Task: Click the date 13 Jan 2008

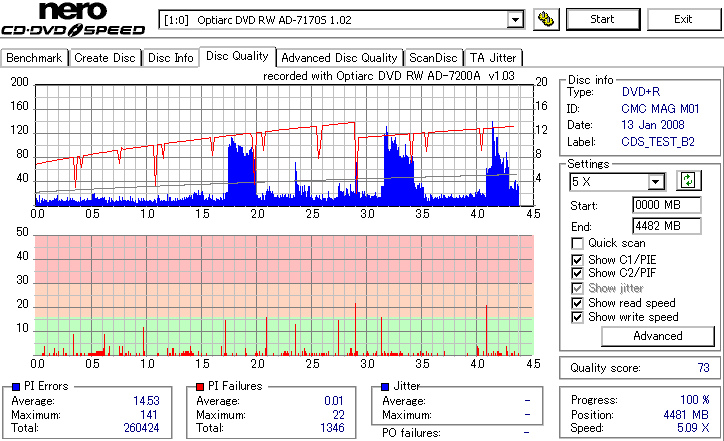Action: [652, 125]
